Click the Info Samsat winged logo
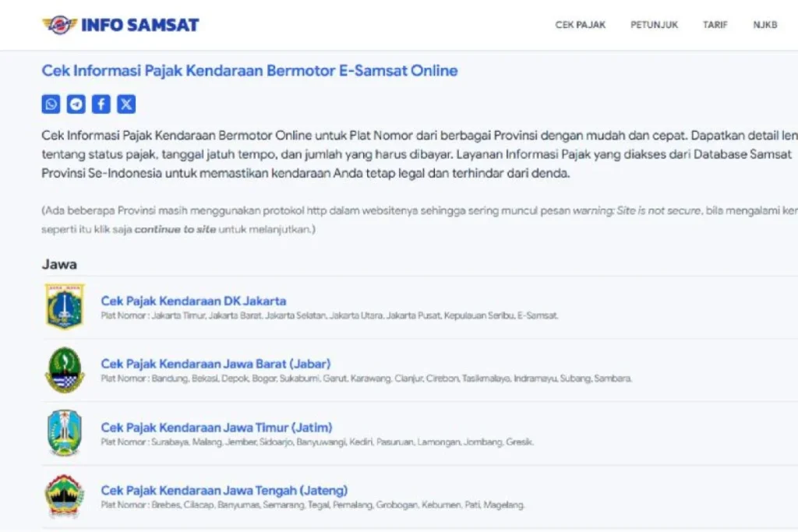798x532 pixels. click(x=59, y=24)
